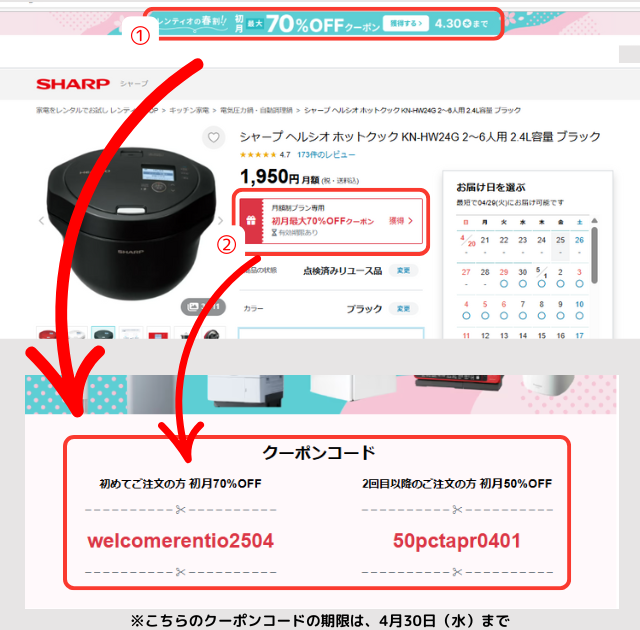Screen dimensions: 640x630
Task: Select delivery date 7 circle
Action: 522,315
